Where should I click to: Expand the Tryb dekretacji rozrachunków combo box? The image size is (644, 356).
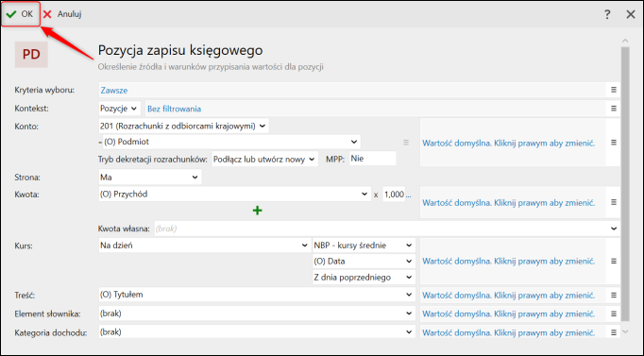[x=264, y=160]
